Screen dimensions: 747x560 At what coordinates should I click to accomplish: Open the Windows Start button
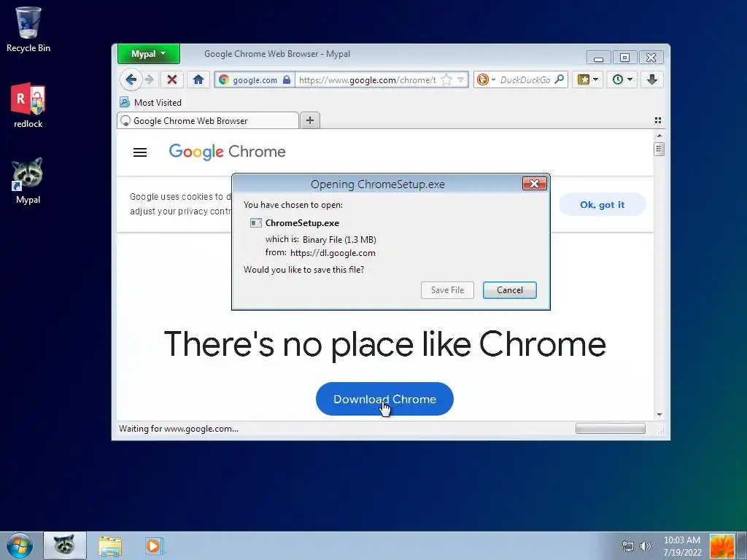[20, 545]
